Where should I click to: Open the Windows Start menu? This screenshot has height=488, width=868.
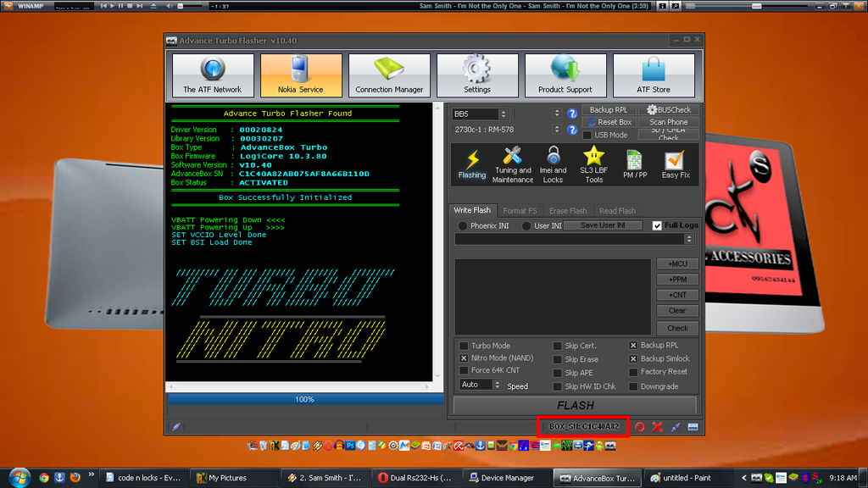click(x=19, y=477)
